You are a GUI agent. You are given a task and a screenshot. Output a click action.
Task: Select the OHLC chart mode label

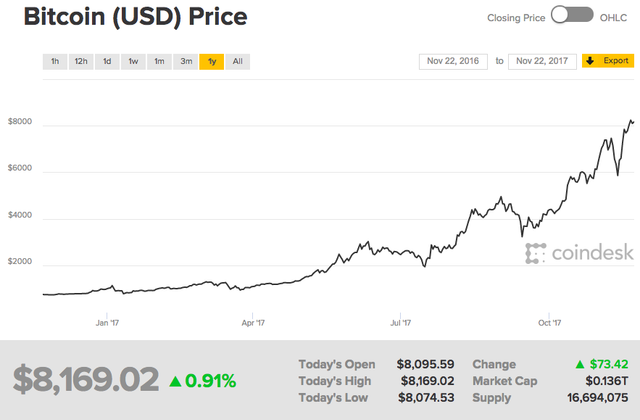(613, 18)
